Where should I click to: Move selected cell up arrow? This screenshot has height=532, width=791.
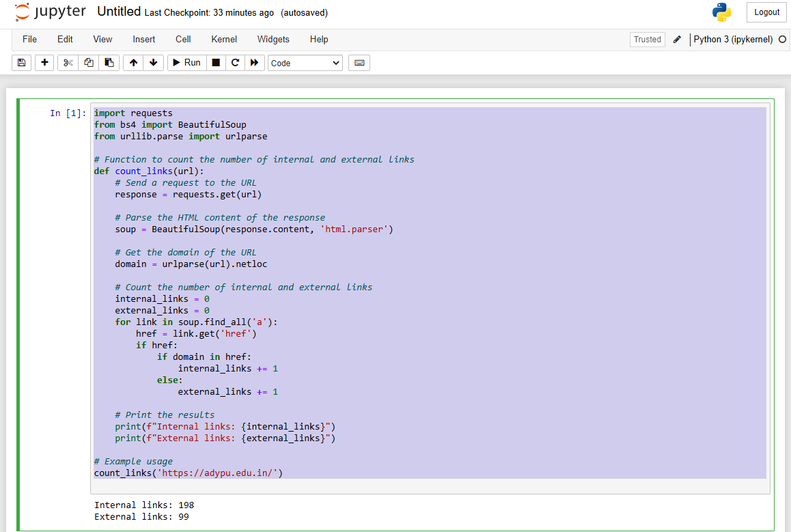pyautogui.click(x=133, y=63)
